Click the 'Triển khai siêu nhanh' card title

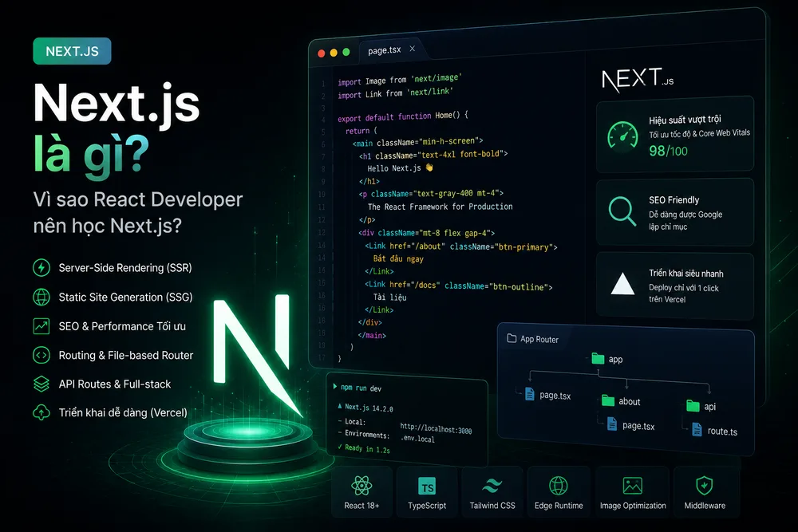pos(686,273)
